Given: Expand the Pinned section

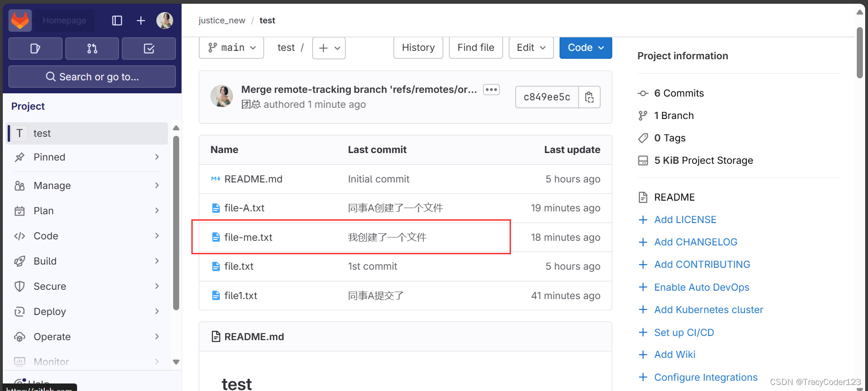Looking at the screenshot, I should (88, 157).
